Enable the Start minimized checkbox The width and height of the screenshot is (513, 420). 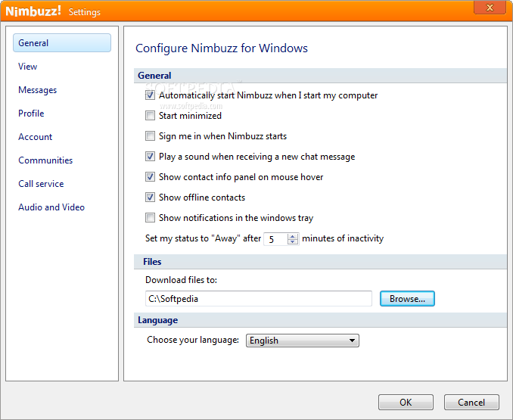[x=150, y=116]
